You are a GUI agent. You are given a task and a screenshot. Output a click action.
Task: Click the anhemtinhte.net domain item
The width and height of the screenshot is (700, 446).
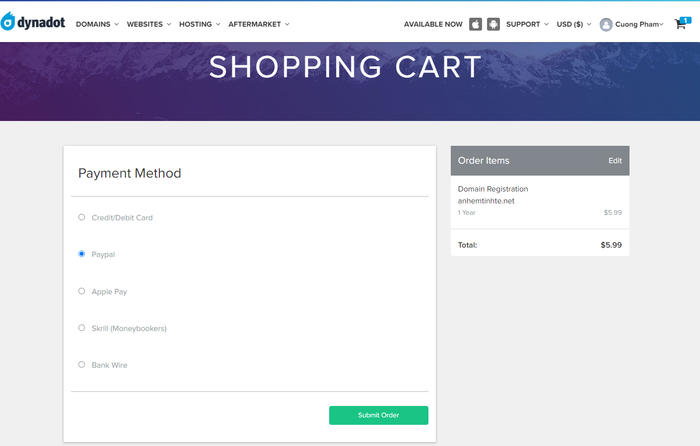coord(486,201)
